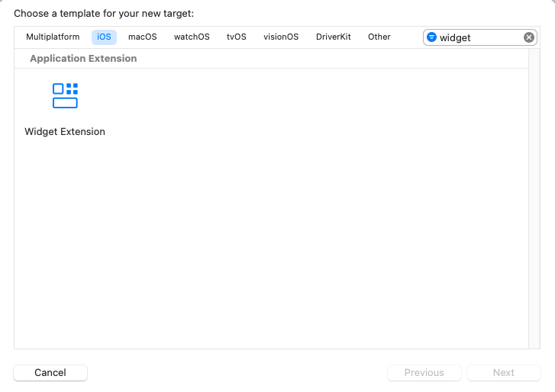The image size is (555, 392).
Task: Clear the widget search text
Action: click(x=529, y=37)
